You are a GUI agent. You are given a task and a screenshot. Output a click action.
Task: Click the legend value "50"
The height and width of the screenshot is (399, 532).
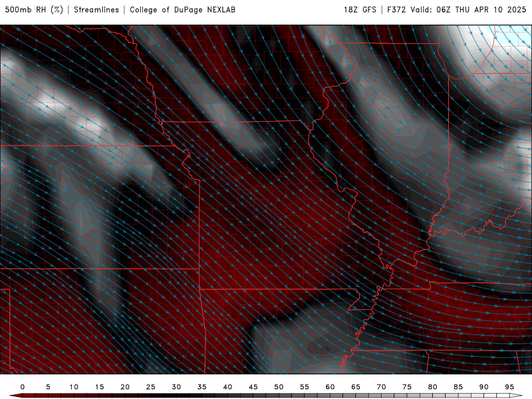tap(279, 387)
